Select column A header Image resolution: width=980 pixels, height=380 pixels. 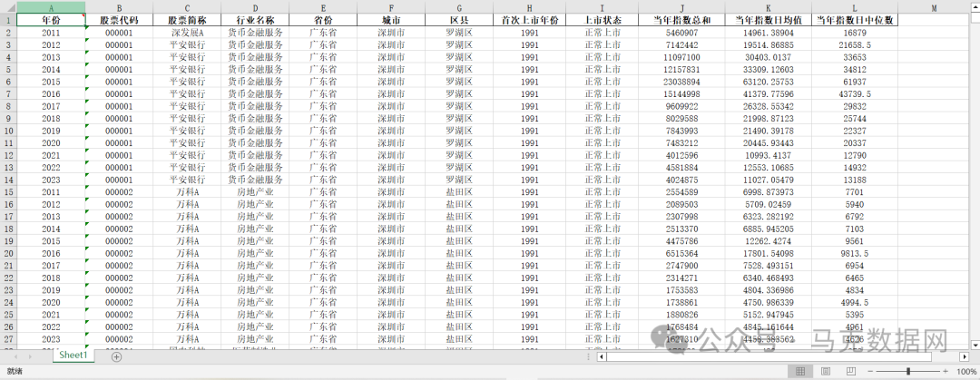coord(51,7)
